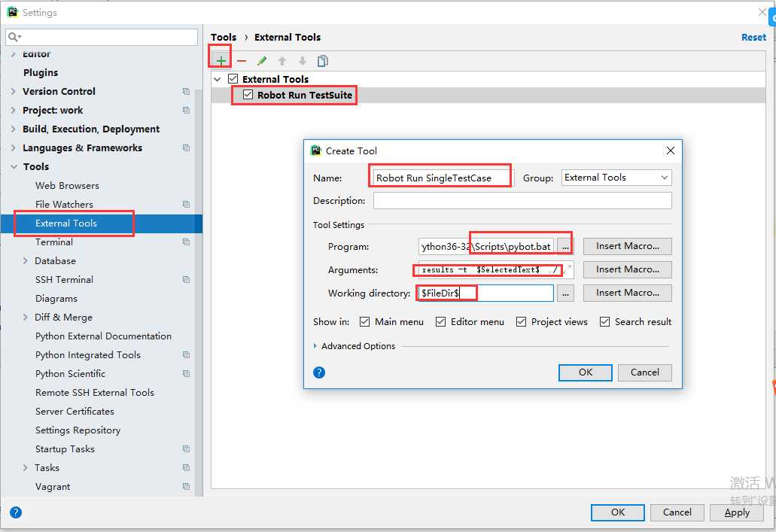The height and width of the screenshot is (532, 776).
Task: Click project-level icon beside Python Scientific
Action: pos(186,373)
